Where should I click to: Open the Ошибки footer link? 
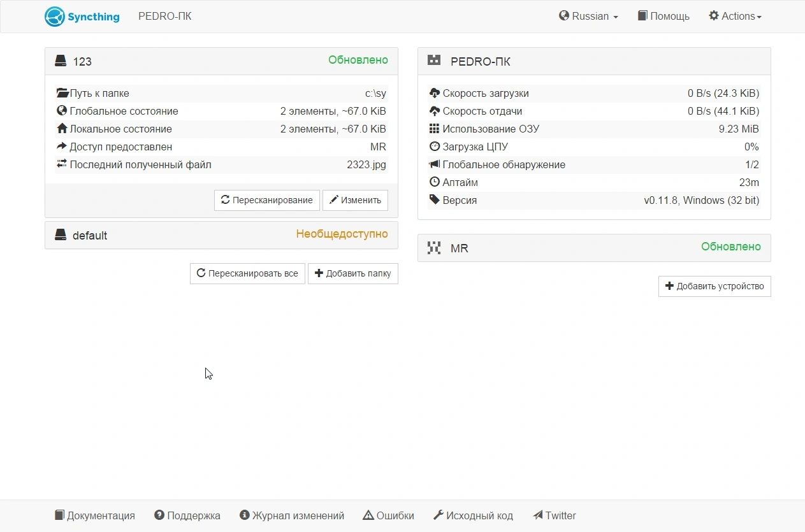click(388, 515)
